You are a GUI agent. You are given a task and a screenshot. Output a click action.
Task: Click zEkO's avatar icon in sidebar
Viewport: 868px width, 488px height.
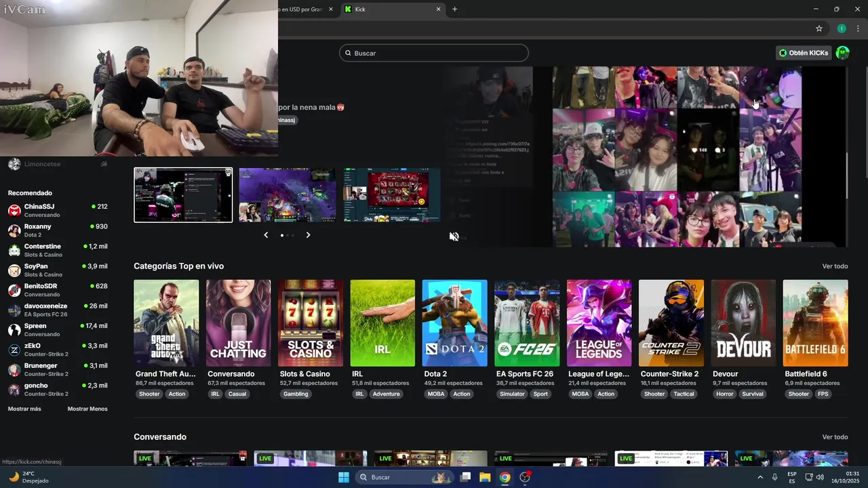(14, 350)
